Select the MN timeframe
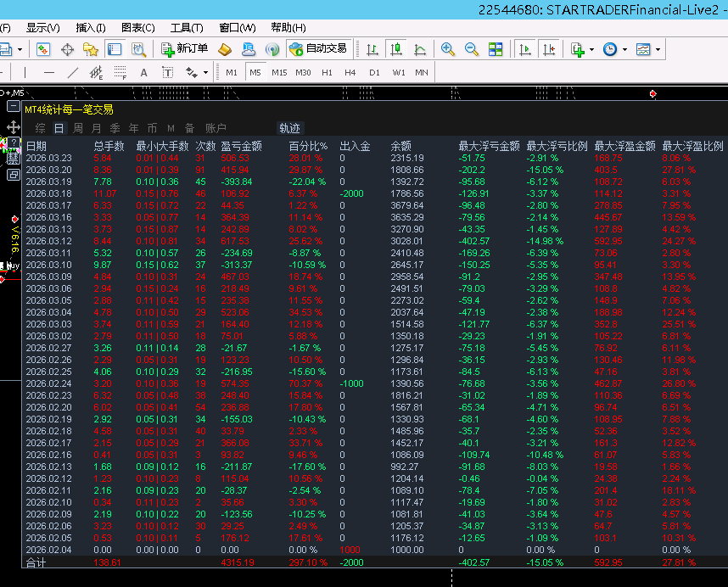 422,72
